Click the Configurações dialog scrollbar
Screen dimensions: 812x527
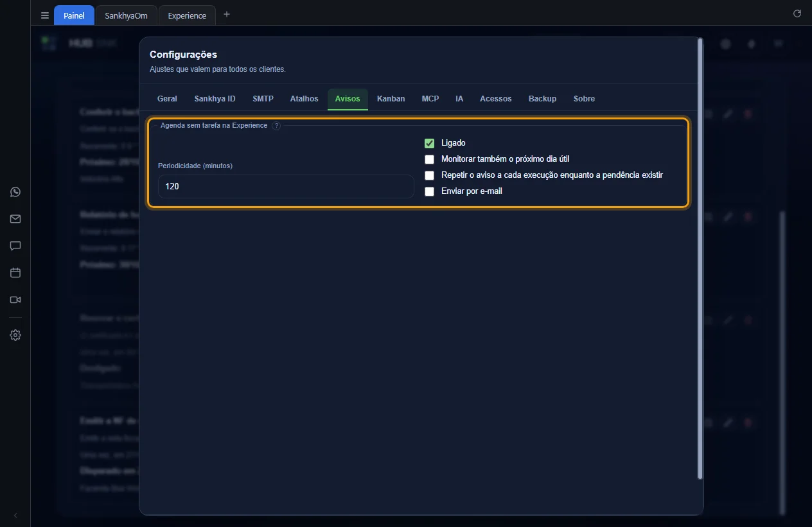[700, 258]
